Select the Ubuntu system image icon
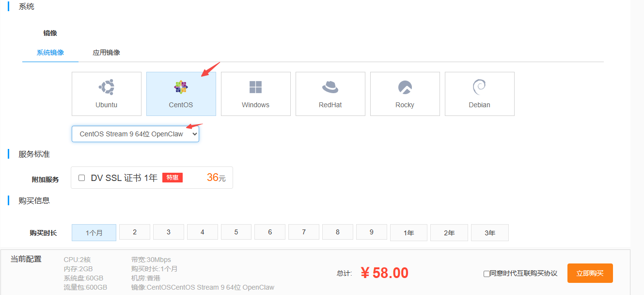 tap(107, 88)
